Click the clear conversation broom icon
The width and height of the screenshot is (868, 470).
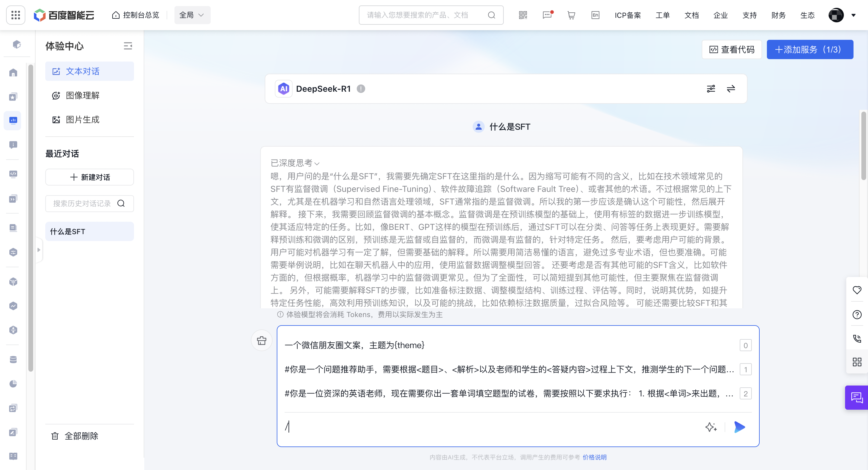coord(262,340)
